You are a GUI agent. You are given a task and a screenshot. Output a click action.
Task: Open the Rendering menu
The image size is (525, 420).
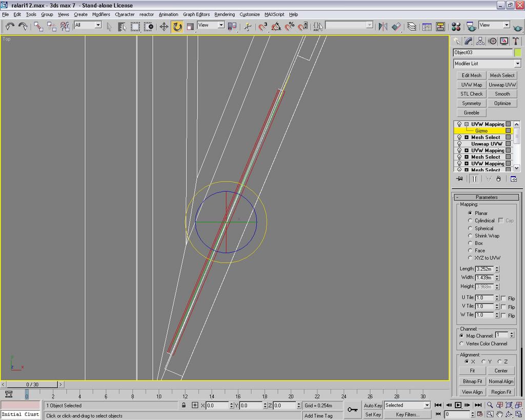(225, 14)
